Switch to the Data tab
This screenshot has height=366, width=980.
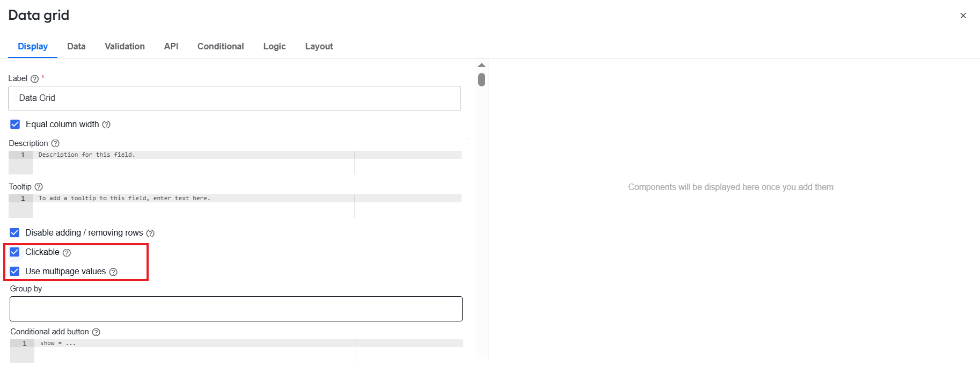(76, 46)
